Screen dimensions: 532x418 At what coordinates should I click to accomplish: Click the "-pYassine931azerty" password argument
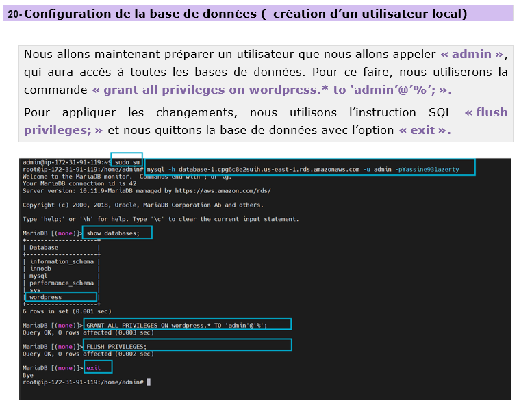[x=427, y=169]
